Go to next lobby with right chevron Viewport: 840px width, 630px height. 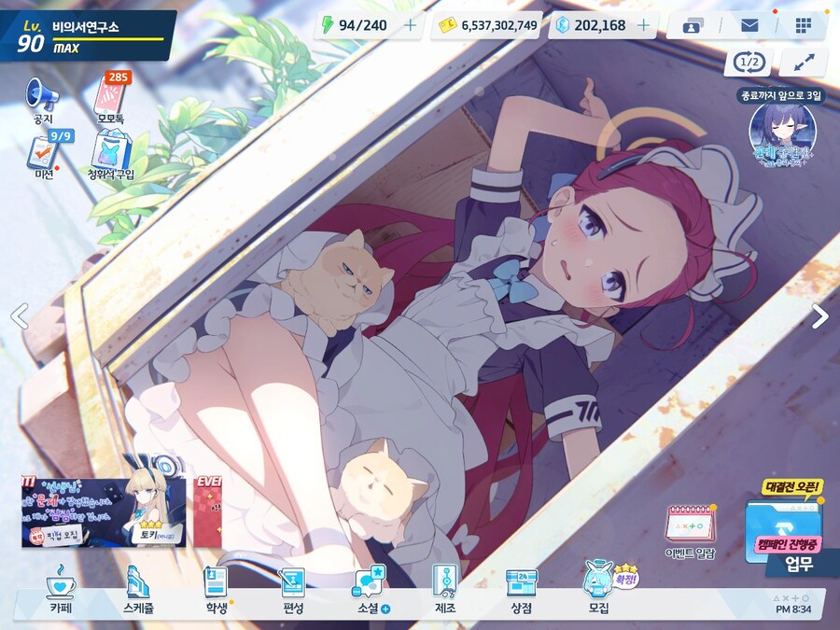tap(820, 316)
